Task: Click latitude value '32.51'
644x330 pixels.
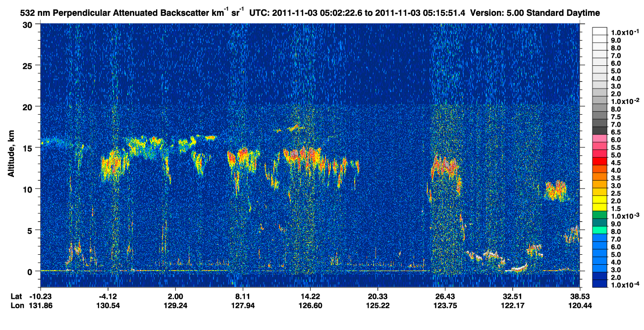Action: tap(512, 296)
